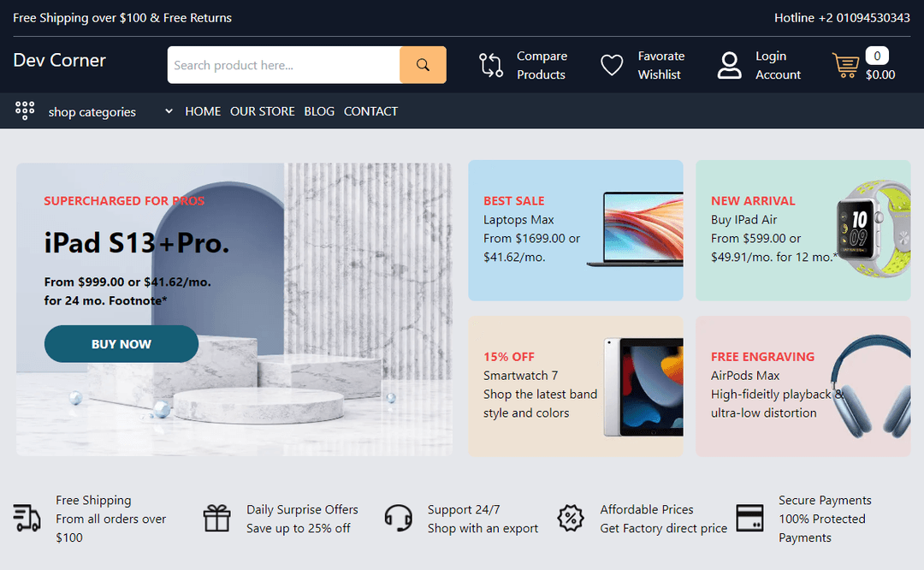Screen dimensions: 924x570
Task: Open the shopping cart icon
Action: tap(845, 65)
